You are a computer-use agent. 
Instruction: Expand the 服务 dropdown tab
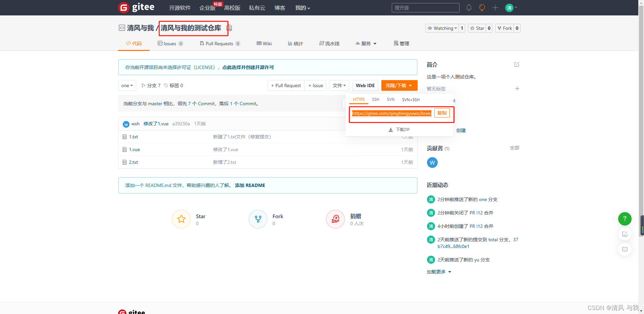(x=366, y=44)
